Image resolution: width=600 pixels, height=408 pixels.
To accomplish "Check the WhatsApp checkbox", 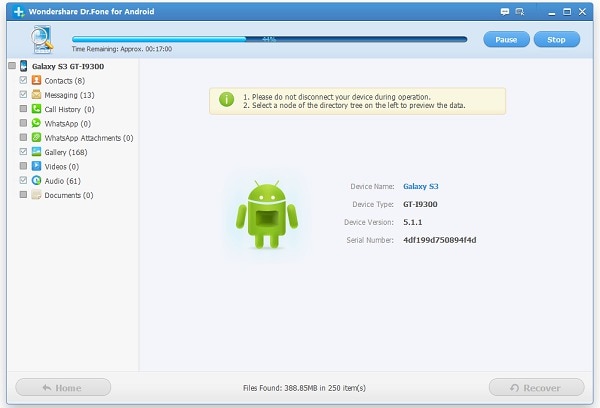I will [23, 123].
